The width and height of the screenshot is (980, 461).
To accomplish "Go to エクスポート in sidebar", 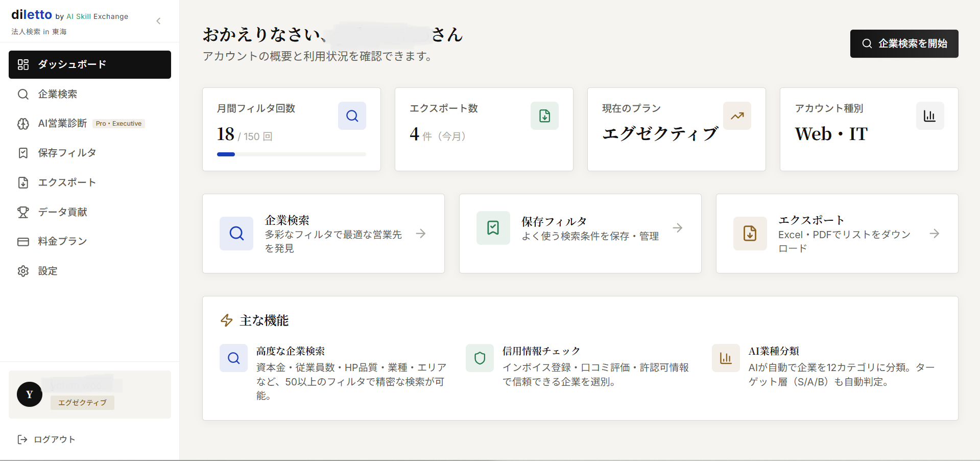I will tap(90, 182).
